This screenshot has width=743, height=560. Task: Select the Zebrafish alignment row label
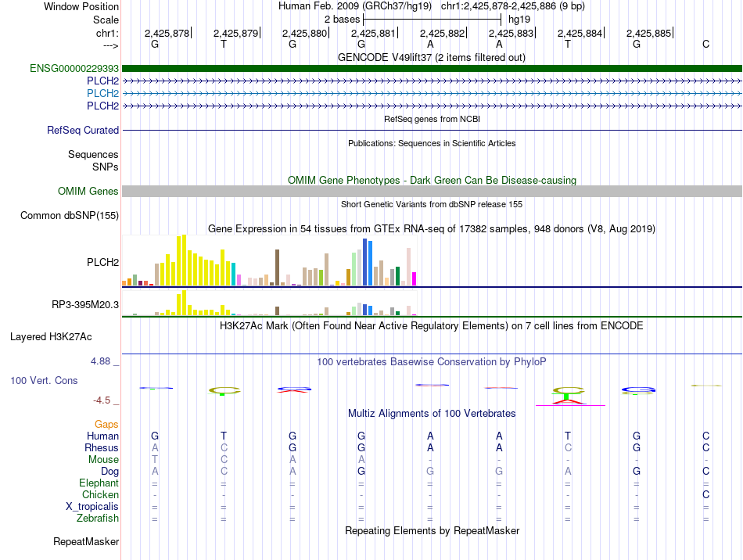tap(98, 519)
